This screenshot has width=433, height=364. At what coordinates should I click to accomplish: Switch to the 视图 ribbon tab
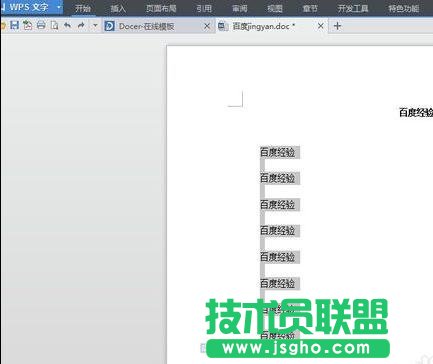[x=275, y=8]
